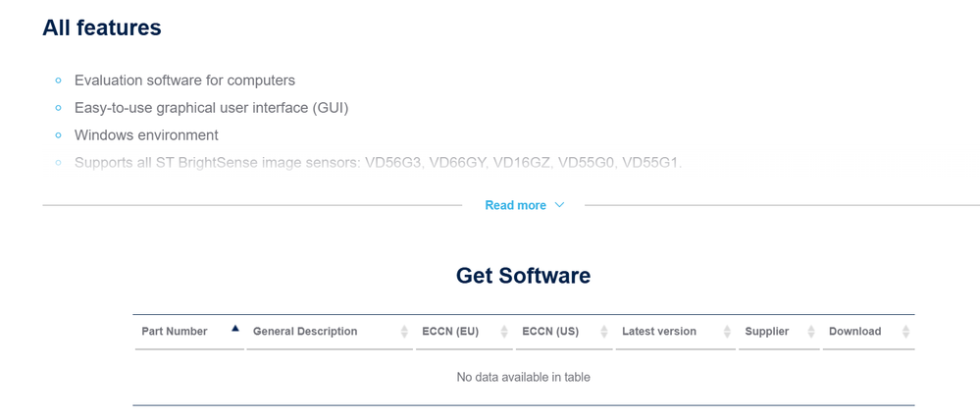
Task: Select the ECCN (US) header label
Action: 550,332
